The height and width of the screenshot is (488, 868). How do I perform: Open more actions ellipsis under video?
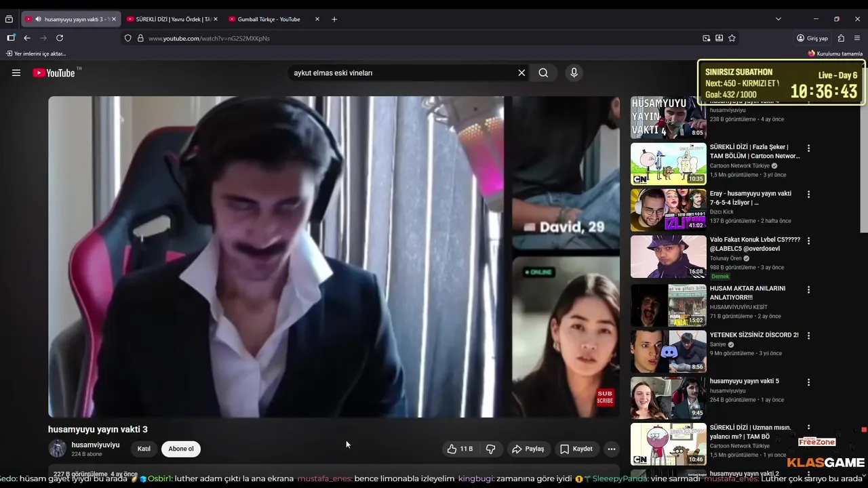(612, 449)
